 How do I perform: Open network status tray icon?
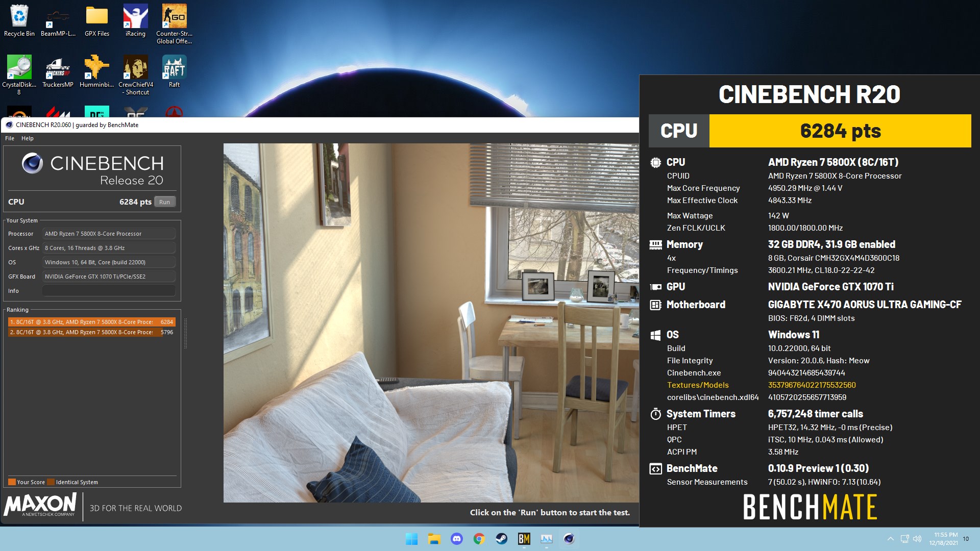pos(905,539)
